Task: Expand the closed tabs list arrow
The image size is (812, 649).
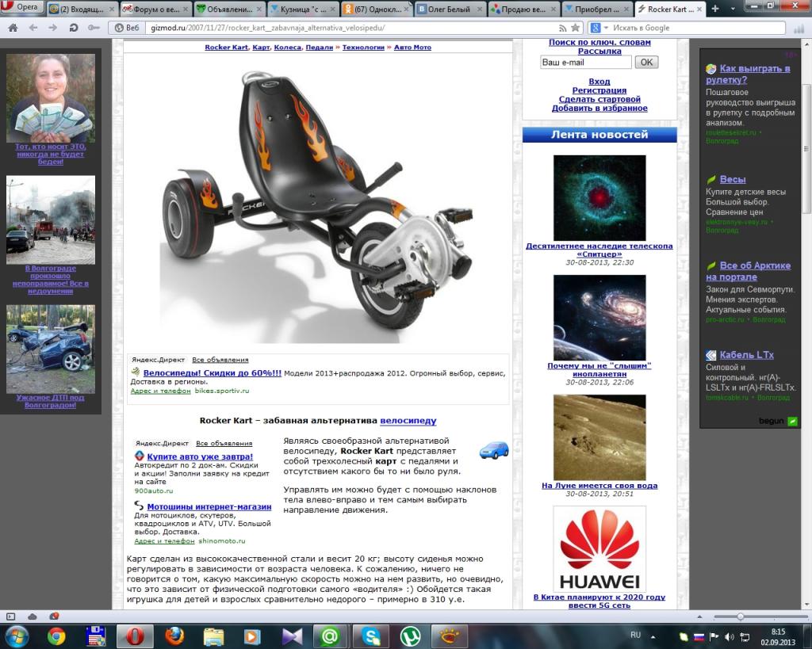Action: 732,9
